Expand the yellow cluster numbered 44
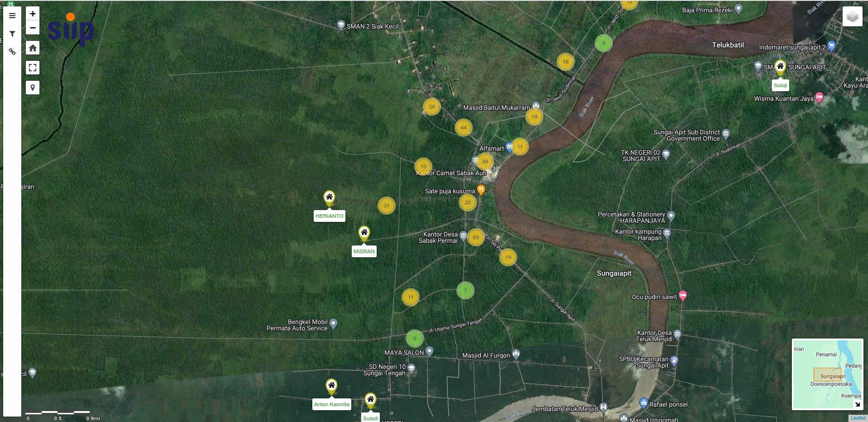Screen dimensions: 868x422 coord(463,128)
